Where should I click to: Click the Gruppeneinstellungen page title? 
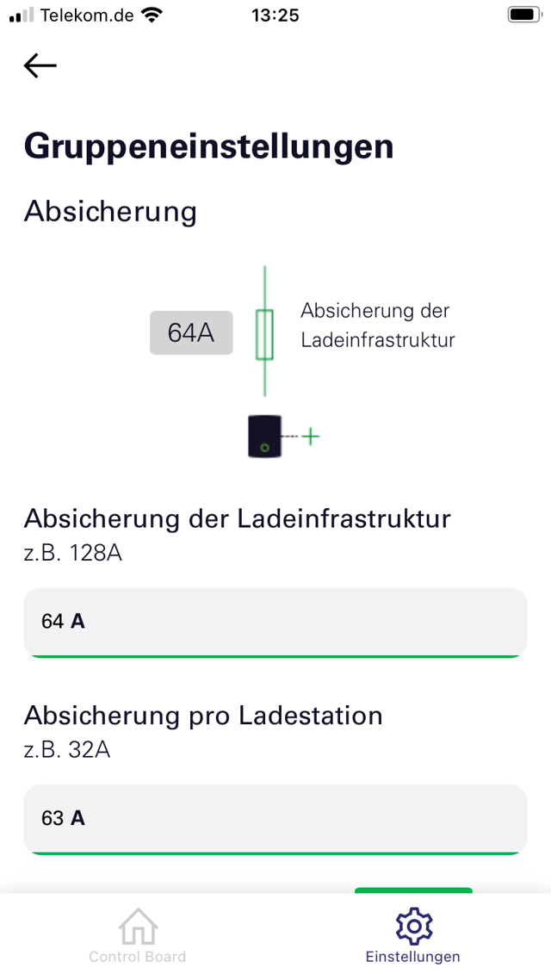209,146
